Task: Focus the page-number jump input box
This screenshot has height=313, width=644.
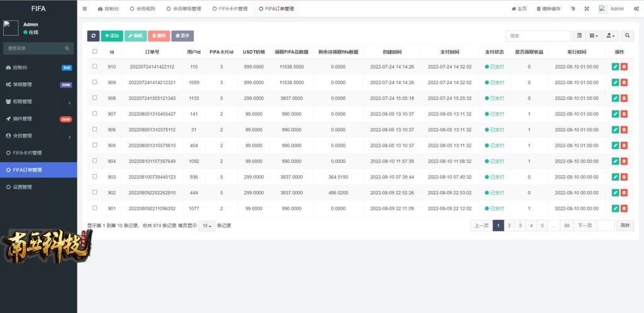Action: (606, 226)
